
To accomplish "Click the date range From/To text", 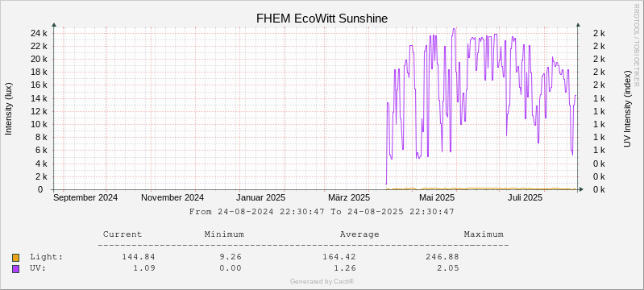I will [x=322, y=212].
